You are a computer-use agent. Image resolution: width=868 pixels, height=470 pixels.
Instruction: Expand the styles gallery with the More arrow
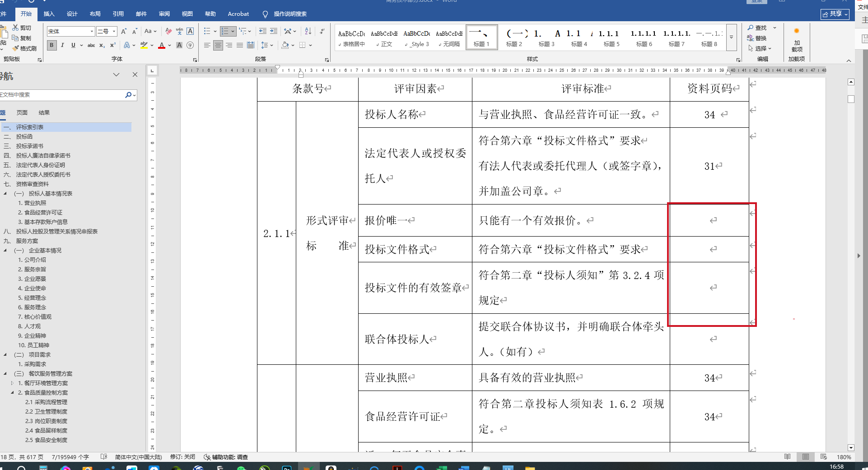click(732, 37)
